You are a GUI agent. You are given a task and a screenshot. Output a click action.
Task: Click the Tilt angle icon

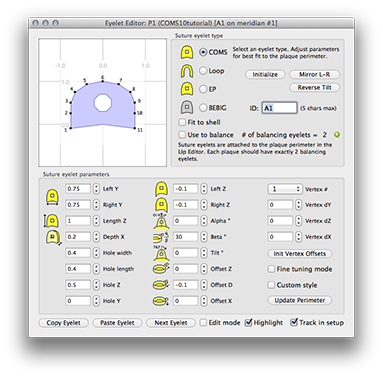click(x=161, y=253)
